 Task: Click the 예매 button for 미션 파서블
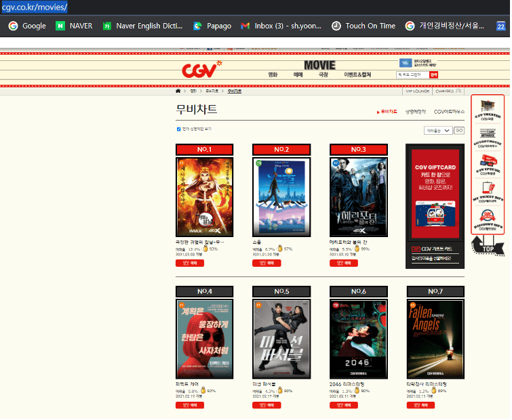coord(267,405)
